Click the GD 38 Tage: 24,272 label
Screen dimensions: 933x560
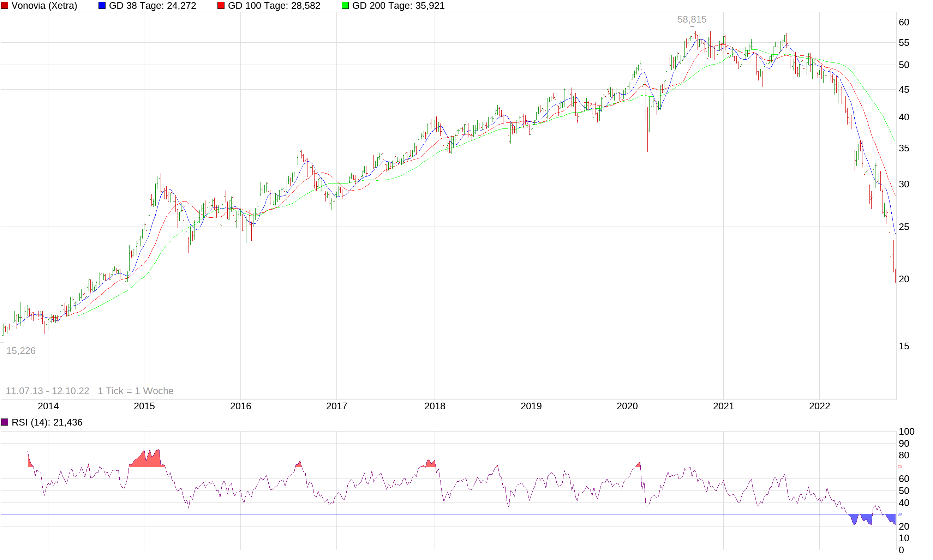click(152, 6)
